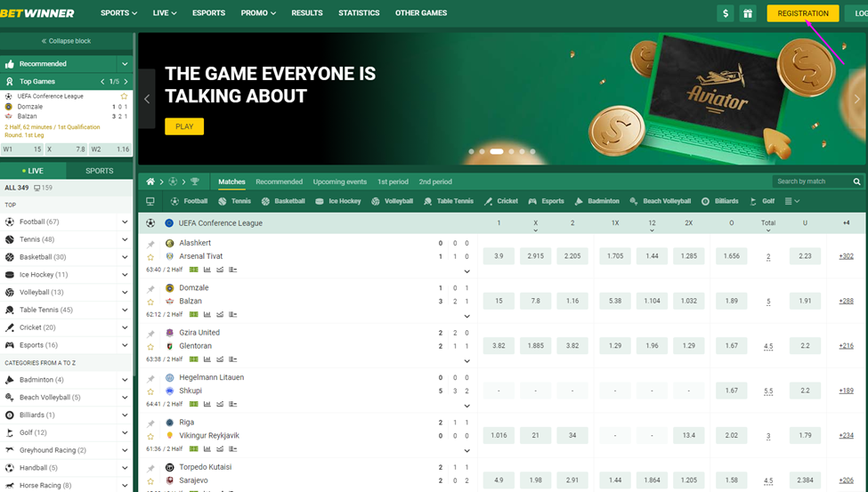This screenshot has width=868, height=492.
Task: Star the Arsenal Tivat match as favorite
Action: [150, 257]
